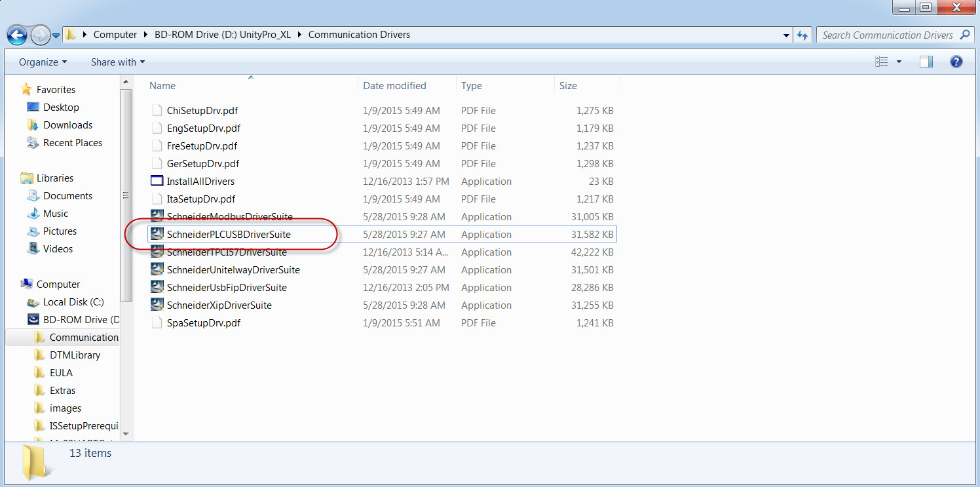Open the address bar history dropdown

coord(786,35)
